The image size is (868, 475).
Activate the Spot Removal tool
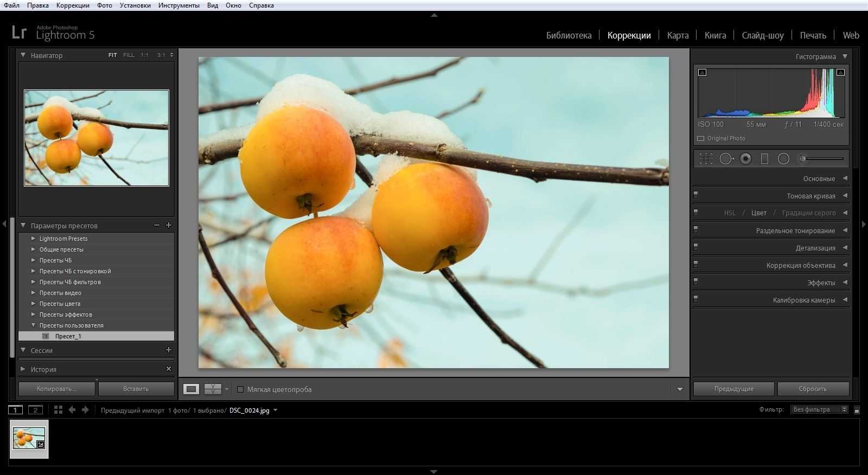click(x=726, y=159)
